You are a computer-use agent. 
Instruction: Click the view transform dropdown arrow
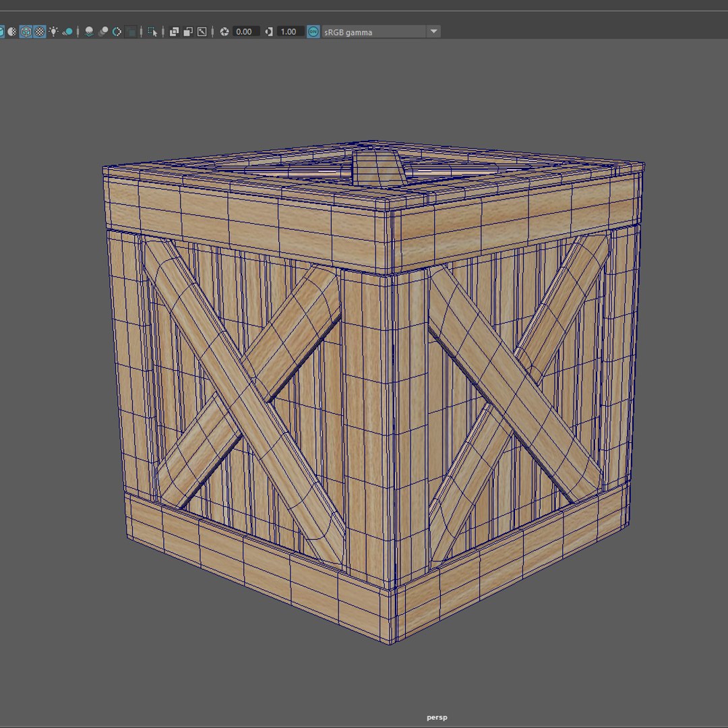[433, 32]
